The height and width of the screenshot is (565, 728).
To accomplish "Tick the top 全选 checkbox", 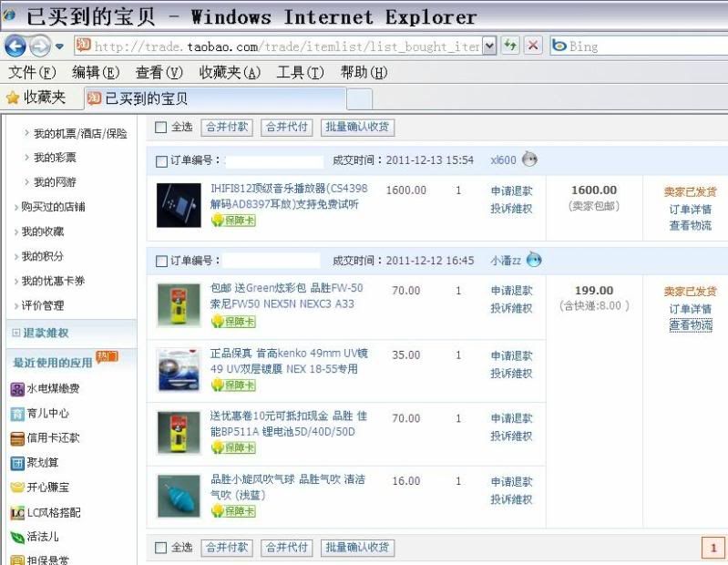I will pos(161,128).
